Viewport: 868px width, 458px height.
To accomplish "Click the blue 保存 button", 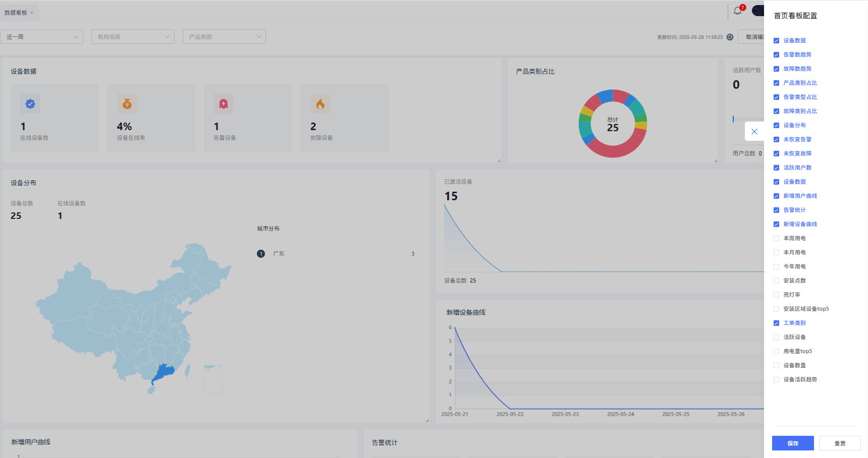I will [792, 443].
